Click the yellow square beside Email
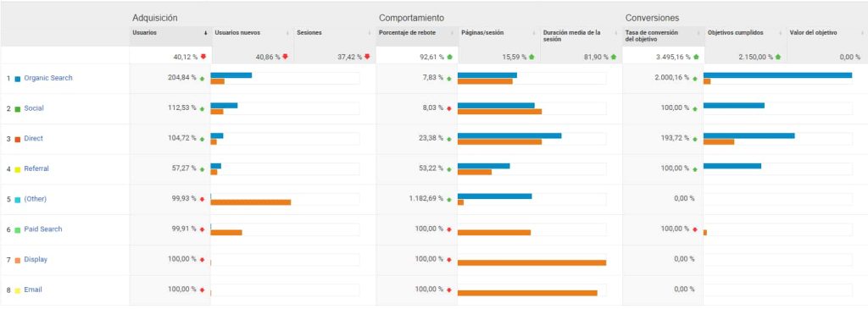This screenshot has height=309, width=868. [x=18, y=290]
